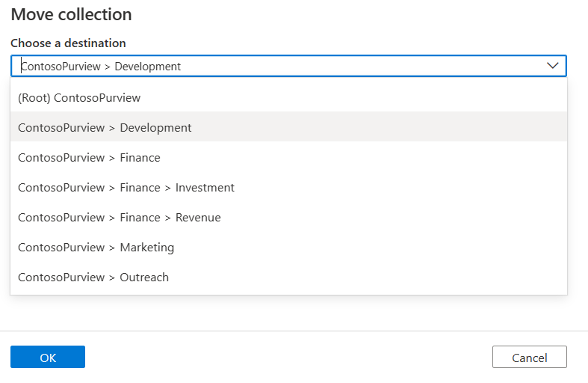Viewport: 588px width, 383px height.
Task: Select ContosoPurview > Finance option
Action: tap(288, 158)
